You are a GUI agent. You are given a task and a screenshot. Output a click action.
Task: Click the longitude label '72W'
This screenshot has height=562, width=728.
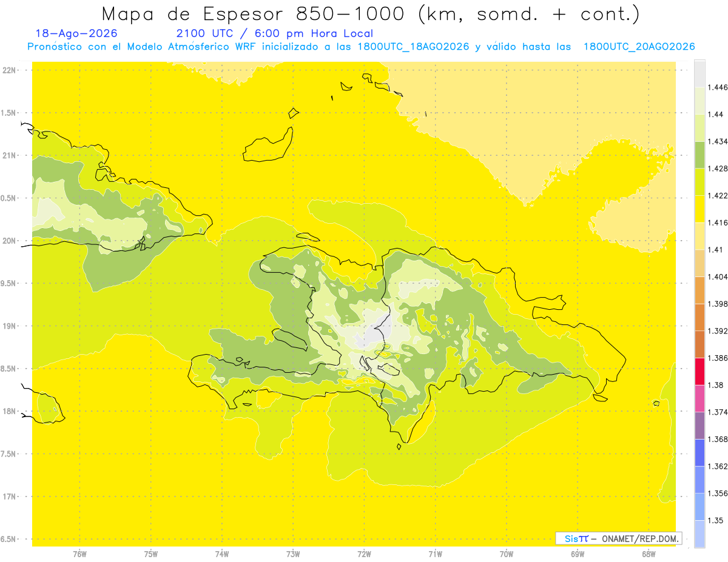click(364, 554)
